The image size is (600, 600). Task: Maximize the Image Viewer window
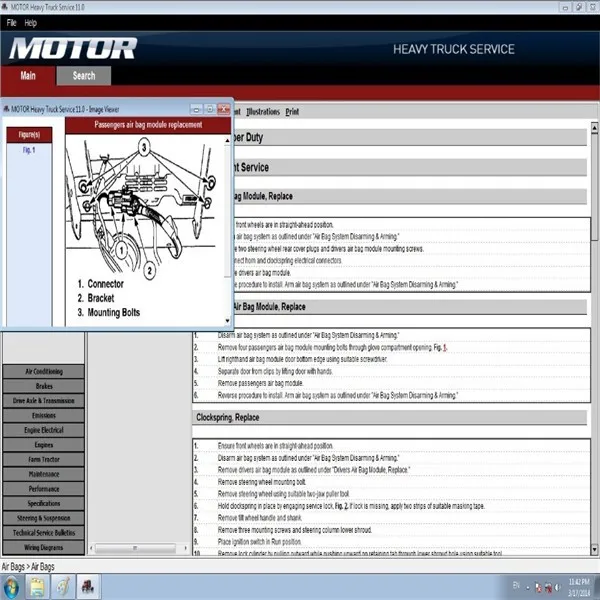click(210, 109)
